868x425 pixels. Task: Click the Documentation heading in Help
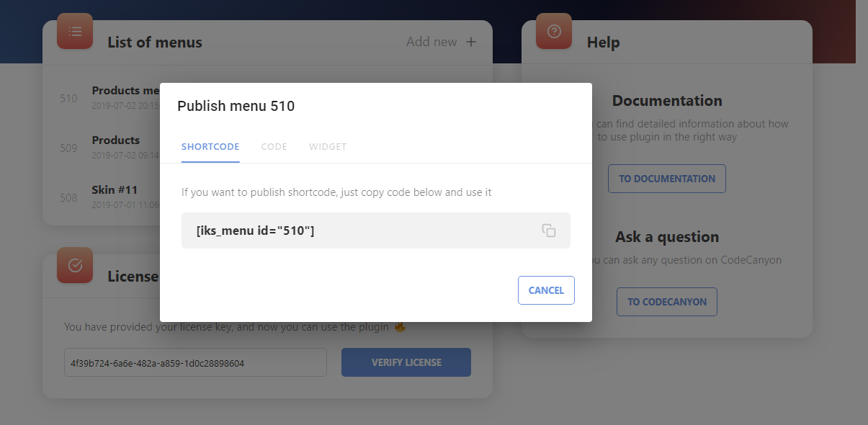coord(666,101)
